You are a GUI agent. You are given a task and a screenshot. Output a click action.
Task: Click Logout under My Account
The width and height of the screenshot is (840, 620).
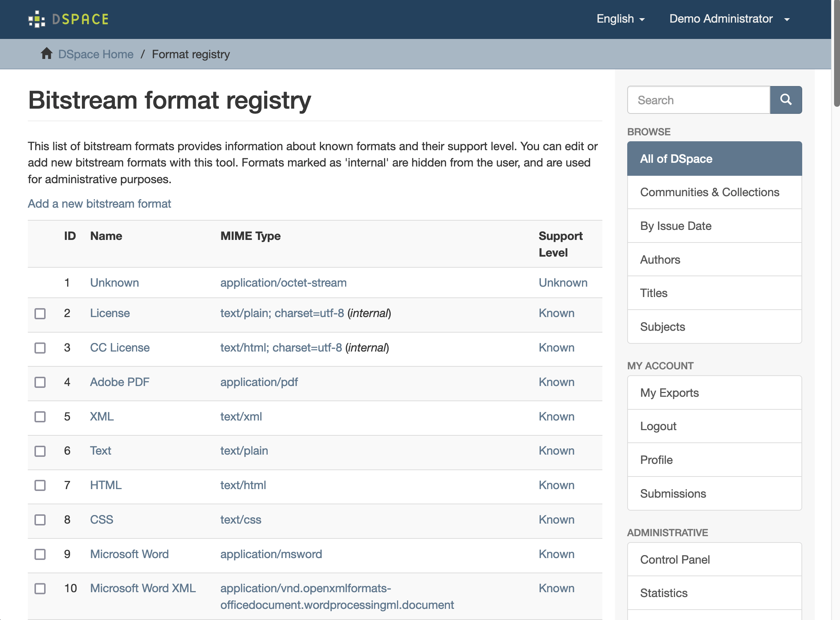658,426
